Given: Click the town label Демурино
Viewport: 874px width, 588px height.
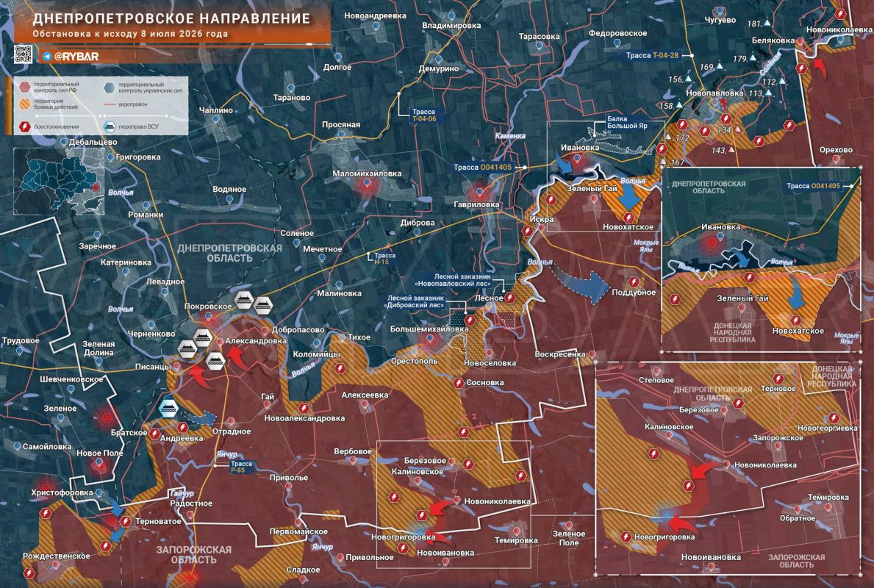Looking at the screenshot, I should [439, 68].
